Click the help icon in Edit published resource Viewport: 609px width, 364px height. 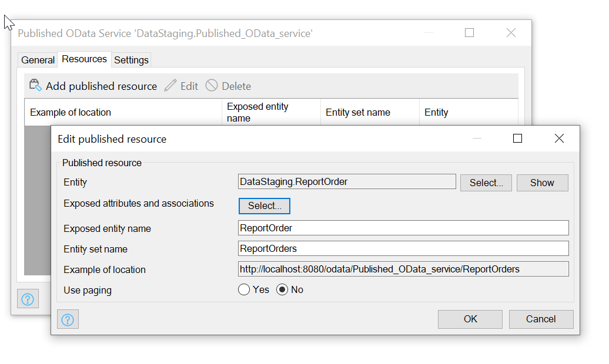pyautogui.click(x=68, y=319)
